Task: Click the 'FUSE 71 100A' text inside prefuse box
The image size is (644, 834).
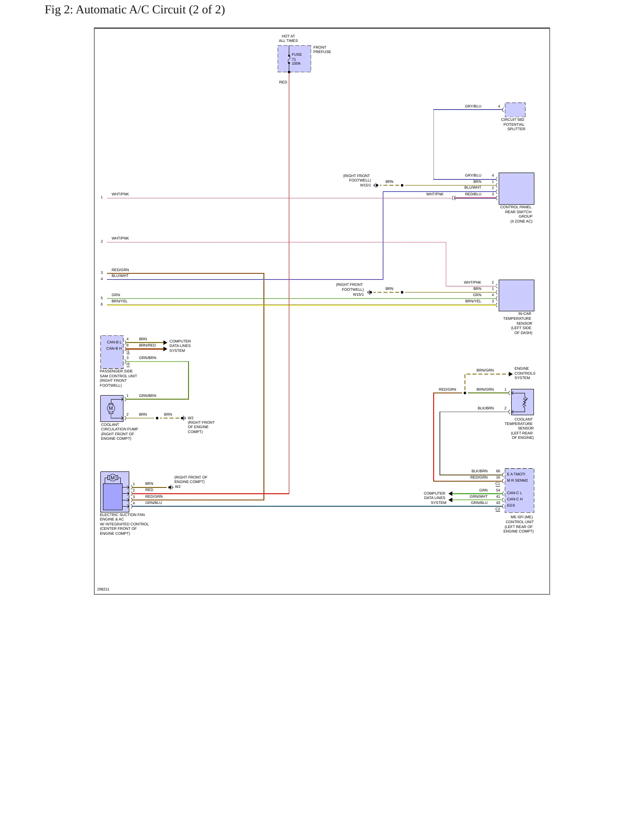Action: pyautogui.click(x=296, y=59)
